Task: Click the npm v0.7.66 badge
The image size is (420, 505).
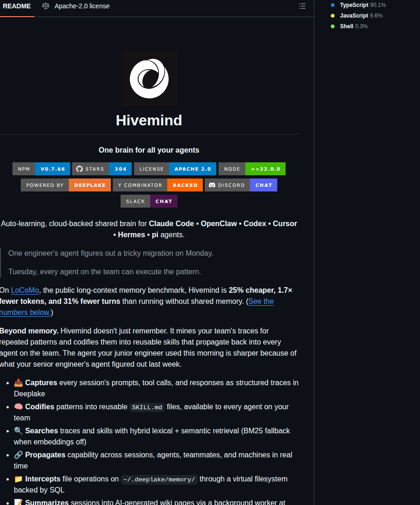Action: tap(41, 169)
